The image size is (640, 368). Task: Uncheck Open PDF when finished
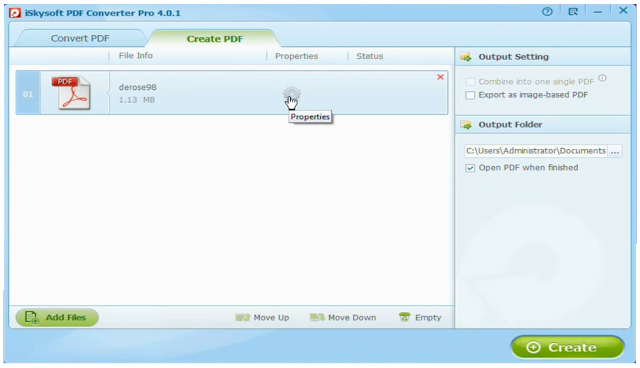[470, 168]
